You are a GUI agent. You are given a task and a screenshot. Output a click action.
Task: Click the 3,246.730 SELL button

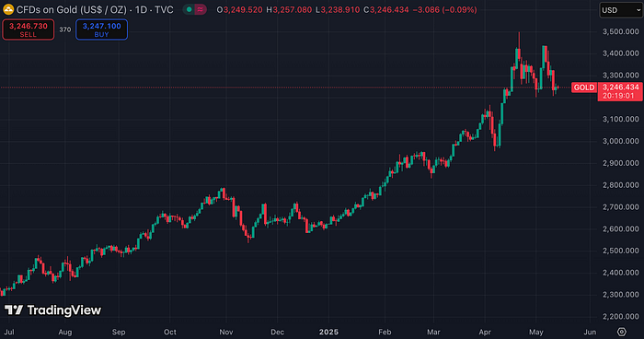(29, 29)
